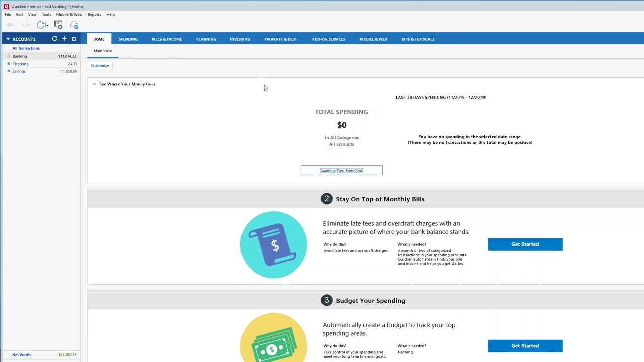Viewport: 644px width, 362px height.
Task: Click the forward navigation arrow
Action: pos(26,25)
